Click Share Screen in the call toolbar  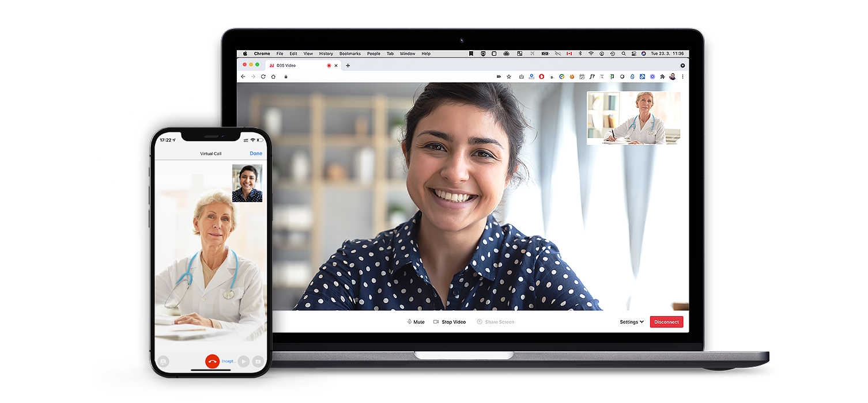(496, 322)
